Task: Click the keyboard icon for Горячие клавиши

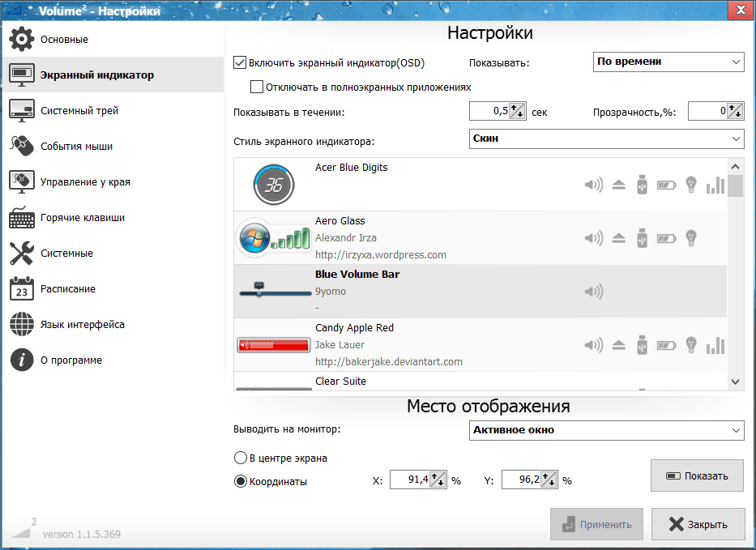Action: tap(21, 218)
